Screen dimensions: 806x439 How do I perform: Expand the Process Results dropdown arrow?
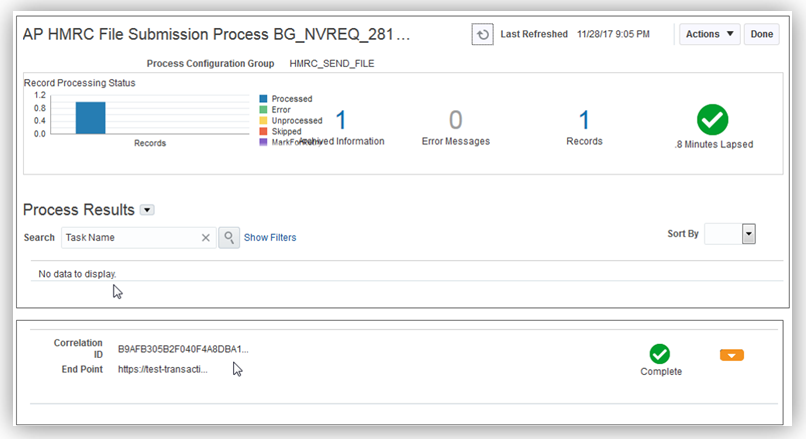148,210
